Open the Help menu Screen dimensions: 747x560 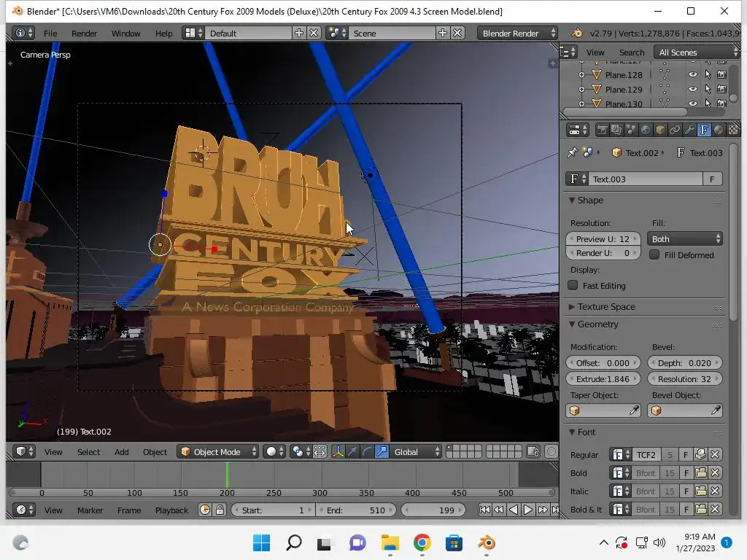pos(163,34)
